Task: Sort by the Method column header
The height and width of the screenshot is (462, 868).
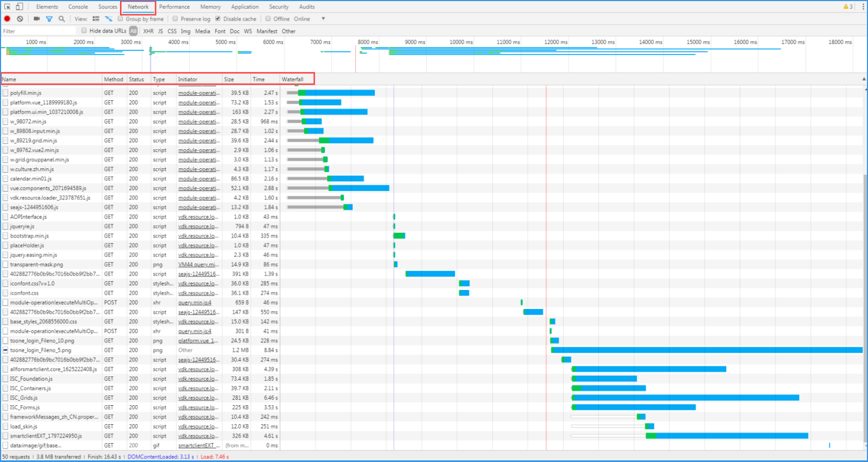Action: coord(115,79)
